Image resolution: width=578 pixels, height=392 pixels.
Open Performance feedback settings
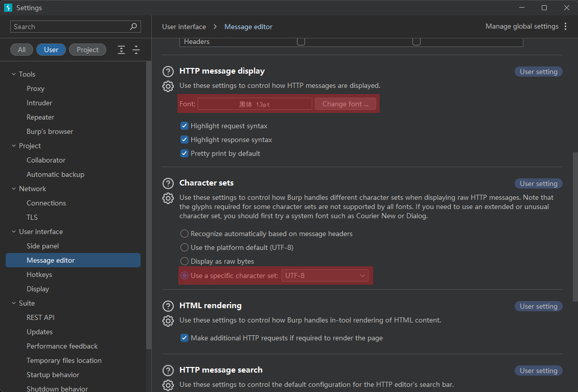62,347
